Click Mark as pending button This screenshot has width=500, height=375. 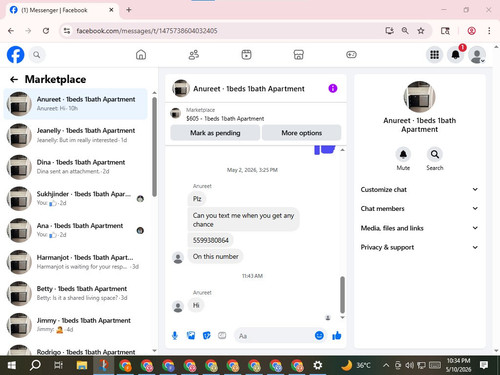pyautogui.click(x=215, y=133)
